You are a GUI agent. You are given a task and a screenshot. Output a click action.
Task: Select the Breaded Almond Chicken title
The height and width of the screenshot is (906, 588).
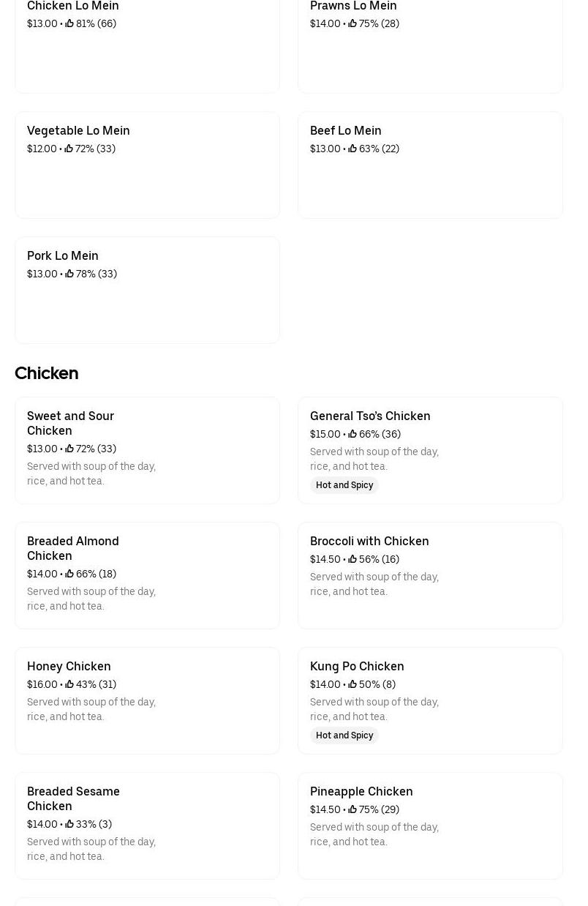point(72,548)
